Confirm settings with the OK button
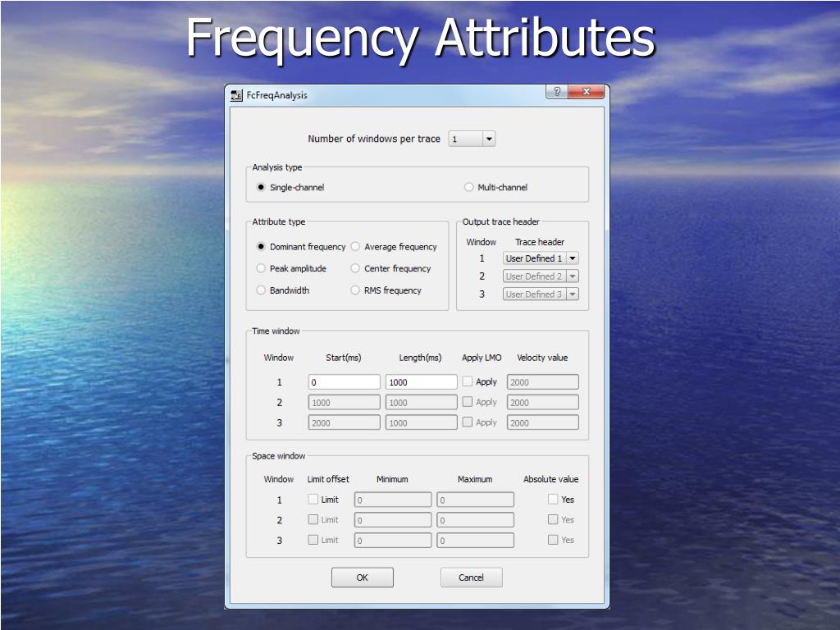 363,577
